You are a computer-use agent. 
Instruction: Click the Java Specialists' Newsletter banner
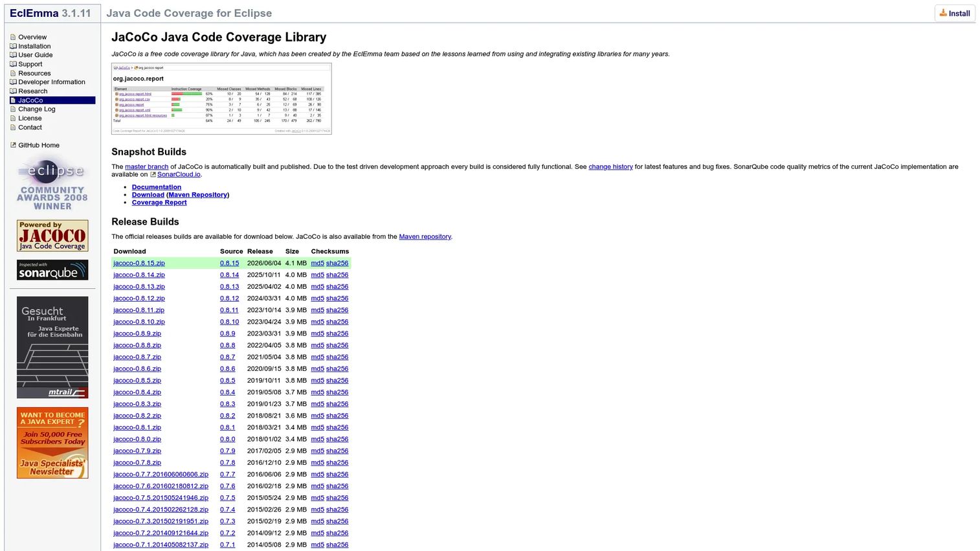pyautogui.click(x=52, y=443)
